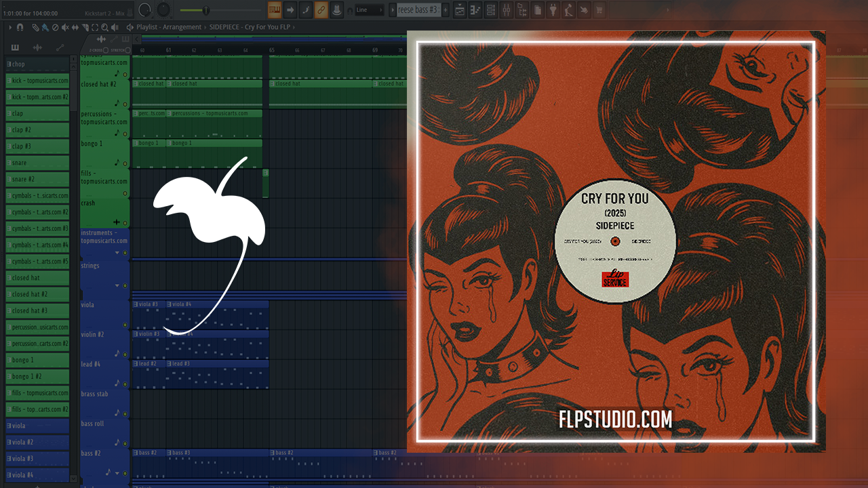Select the Zoom tool in playlist toolbar

pos(104,27)
